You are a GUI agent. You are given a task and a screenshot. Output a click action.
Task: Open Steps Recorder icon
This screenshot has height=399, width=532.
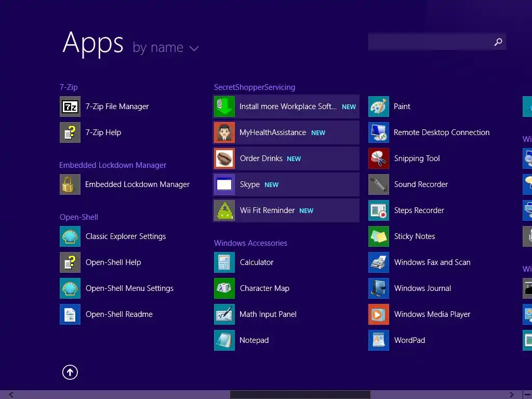379,210
